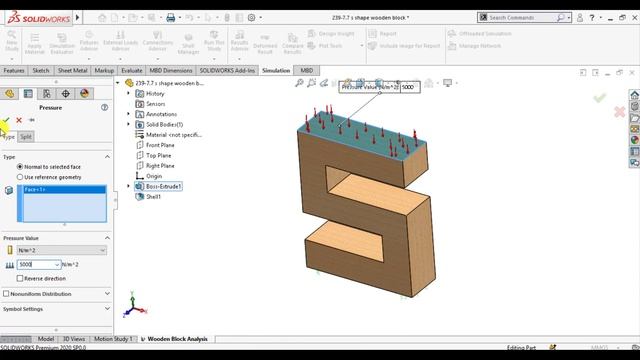Click the Report button

[x=382, y=33]
